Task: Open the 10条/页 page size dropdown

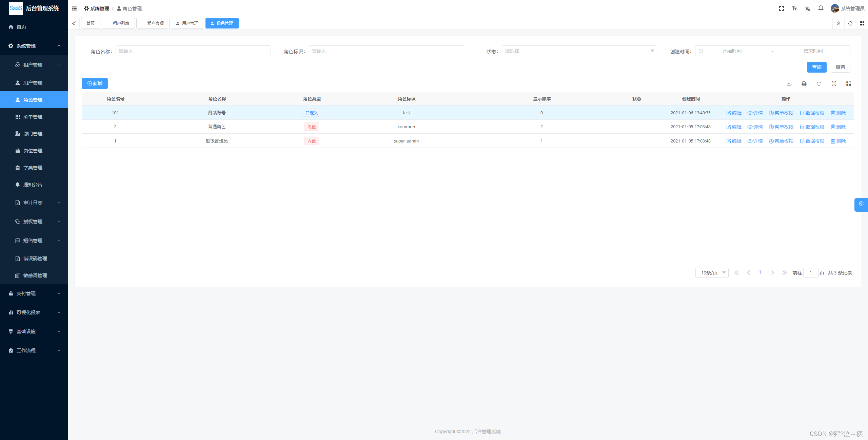Action: 712,273
